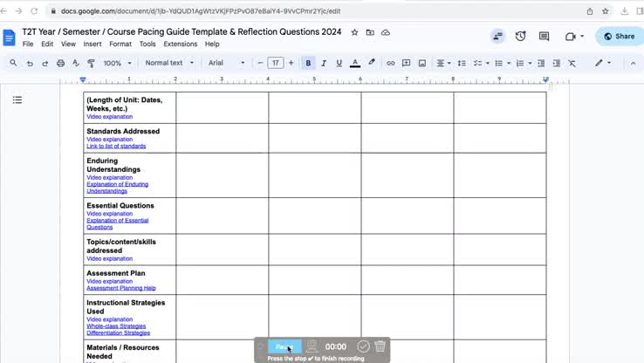
Task: Open the Insert menu
Action: coord(92,44)
